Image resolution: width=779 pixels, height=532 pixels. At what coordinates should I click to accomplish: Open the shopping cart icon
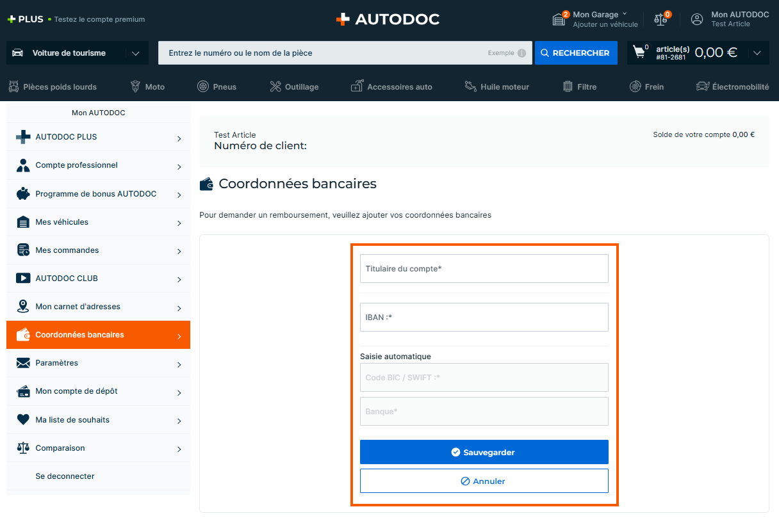(639, 52)
